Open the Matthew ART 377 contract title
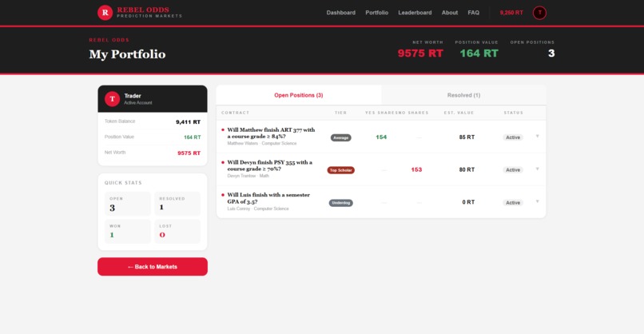The height and width of the screenshot is (334, 644). pos(271,133)
